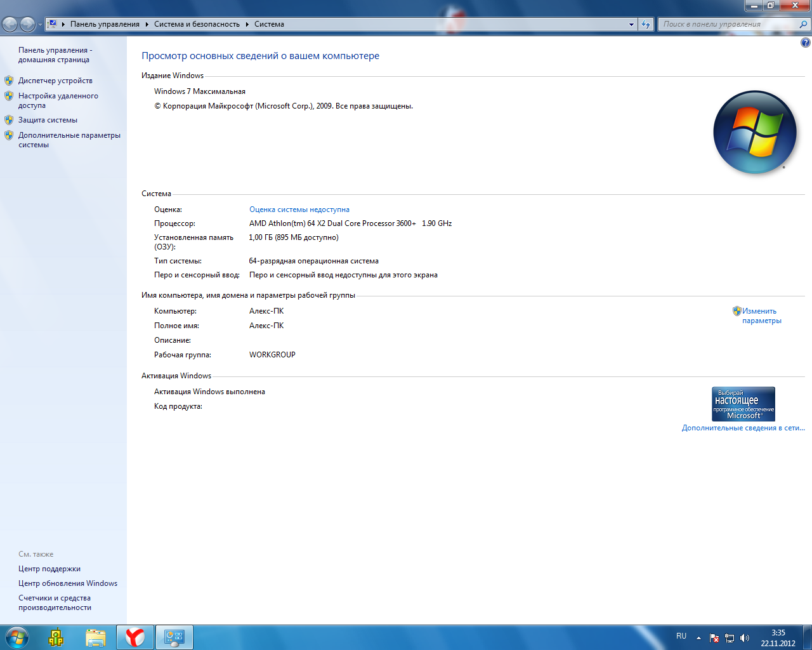Click the volume speaker tray icon
The image size is (812, 650).
point(745,638)
